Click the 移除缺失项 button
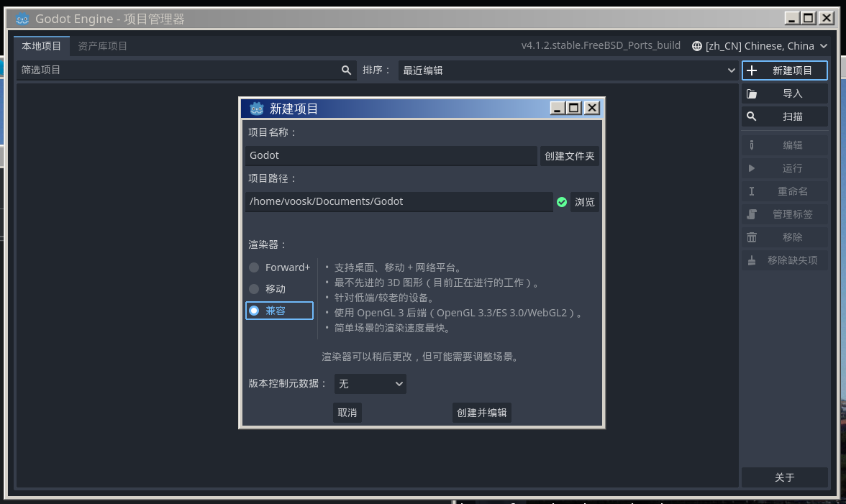846x504 pixels. click(784, 260)
